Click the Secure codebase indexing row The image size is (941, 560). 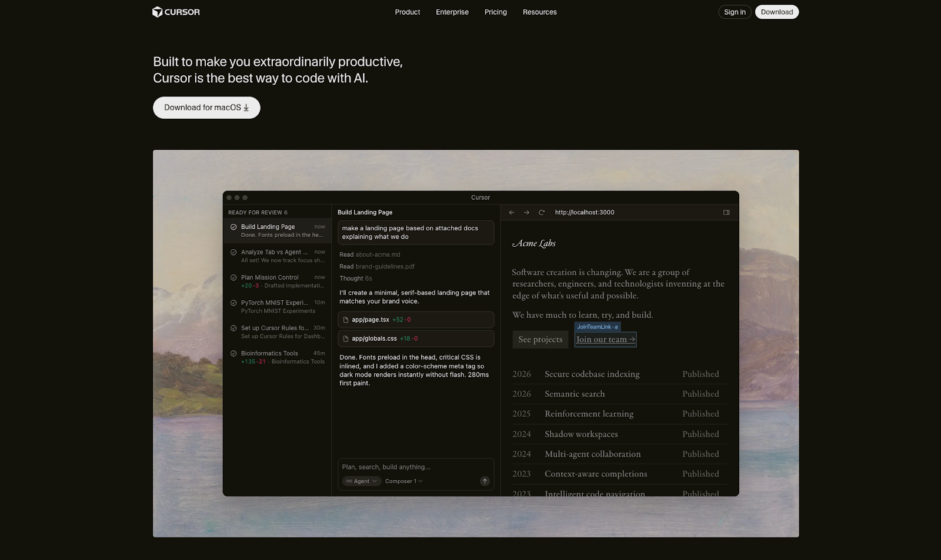pyautogui.click(x=619, y=374)
